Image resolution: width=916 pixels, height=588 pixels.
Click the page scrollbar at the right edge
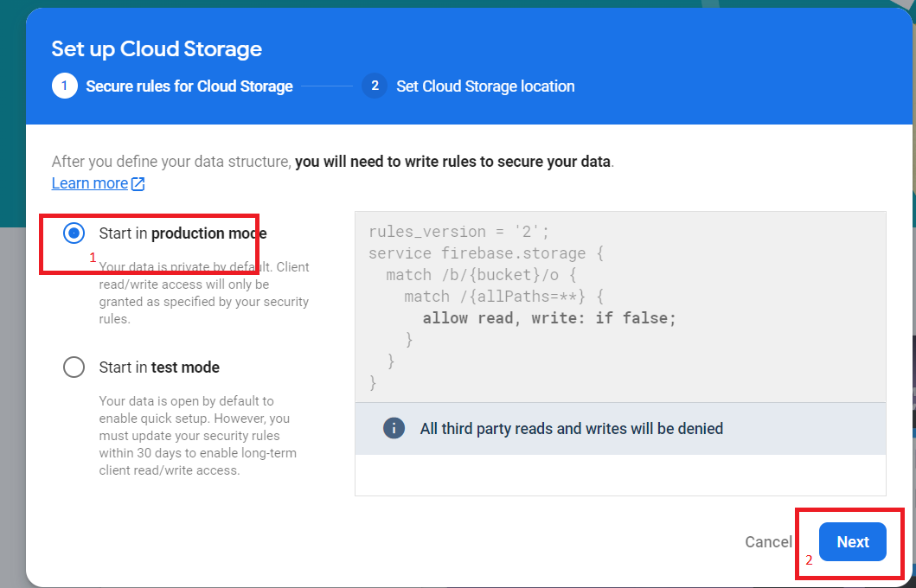911,294
